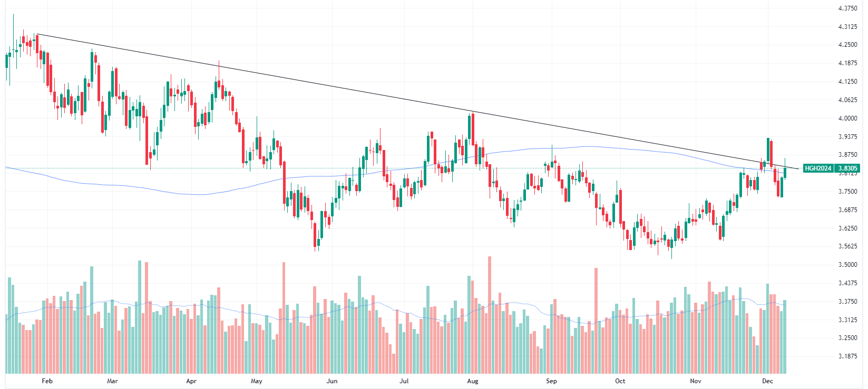
Task: Click the 3.8305 current price tag
Action: tap(847, 168)
